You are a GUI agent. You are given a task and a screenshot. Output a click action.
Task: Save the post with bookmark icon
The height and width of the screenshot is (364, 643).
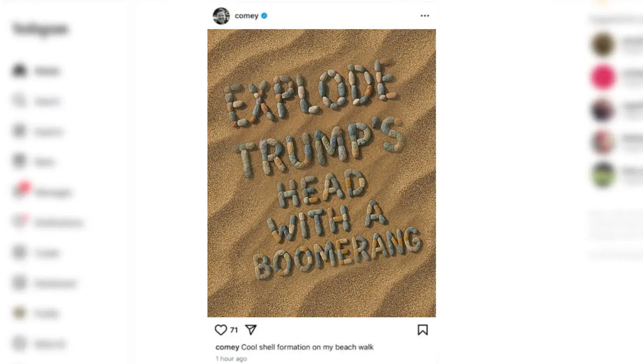tap(423, 330)
